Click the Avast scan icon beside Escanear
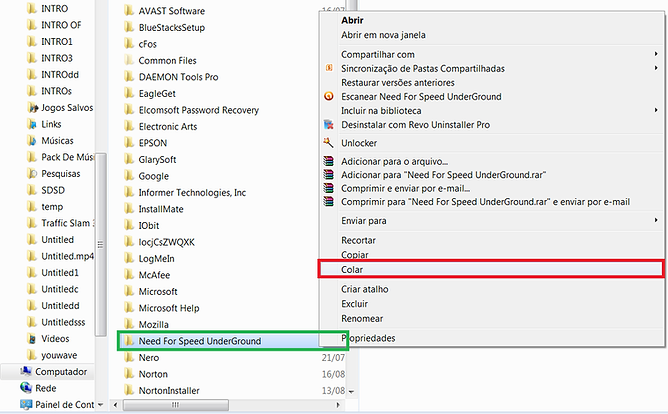 click(x=329, y=96)
